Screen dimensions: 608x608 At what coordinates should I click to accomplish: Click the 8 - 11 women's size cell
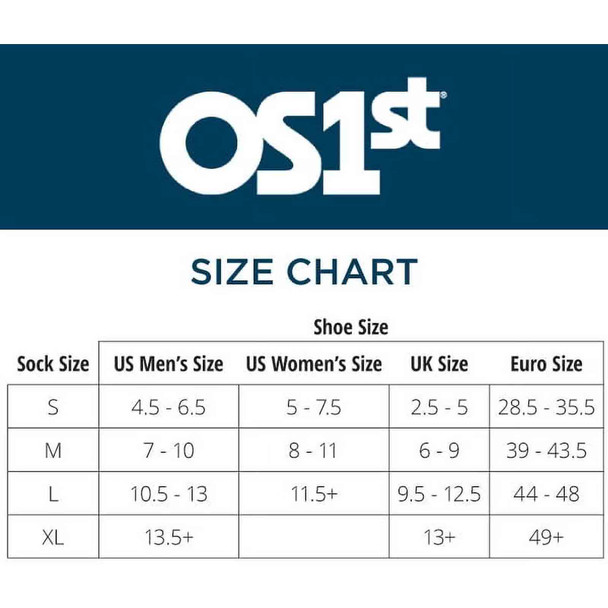pos(314,451)
